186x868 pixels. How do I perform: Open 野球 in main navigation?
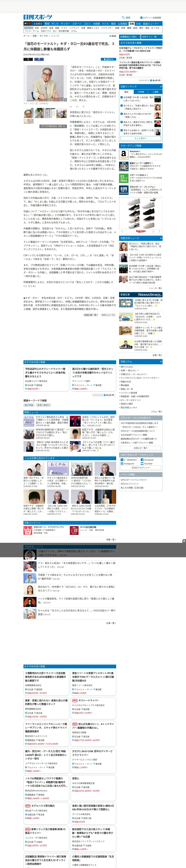point(47,24)
